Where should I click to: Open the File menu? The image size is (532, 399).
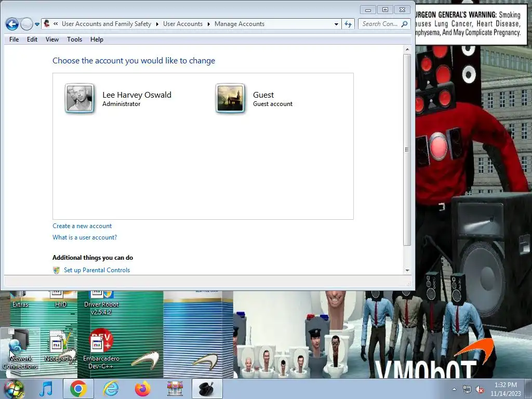[14, 39]
